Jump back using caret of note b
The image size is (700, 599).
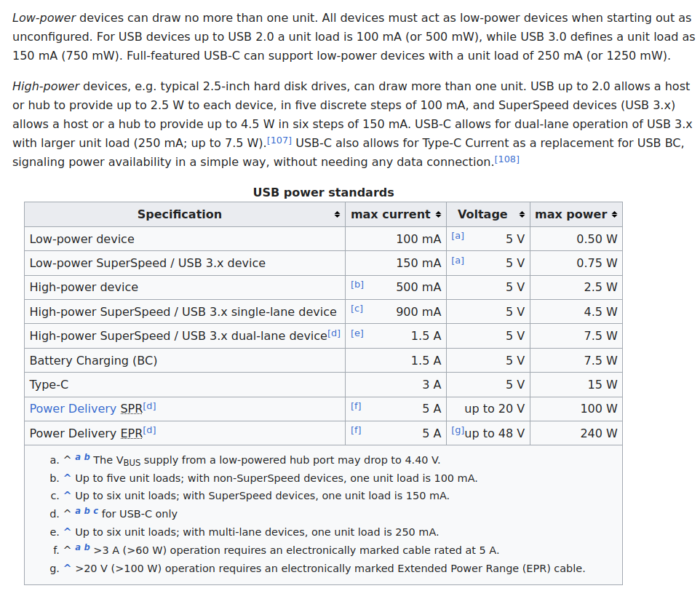tap(68, 478)
